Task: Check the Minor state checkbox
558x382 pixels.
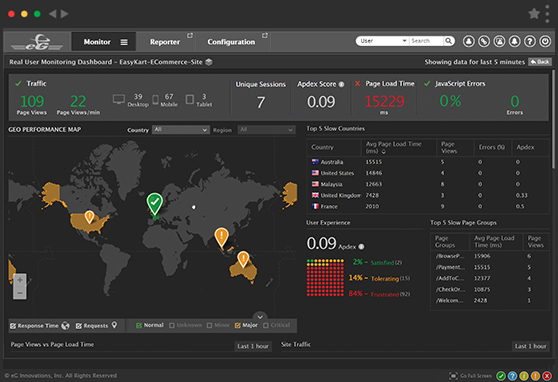Action: [x=210, y=325]
